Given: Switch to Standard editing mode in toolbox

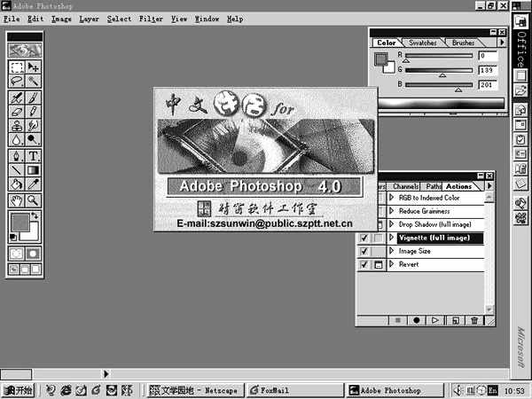Looking at the screenshot, I should (16, 254).
